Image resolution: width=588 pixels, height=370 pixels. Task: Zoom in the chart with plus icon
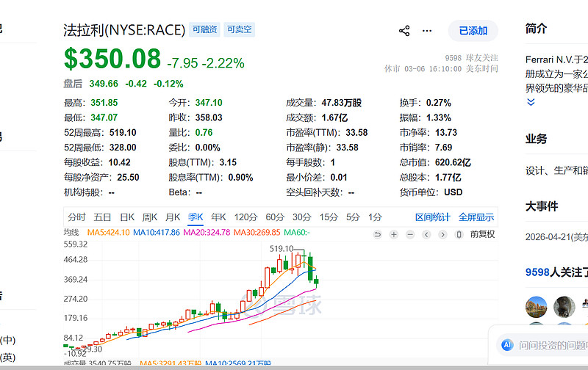(x=394, y=234)
